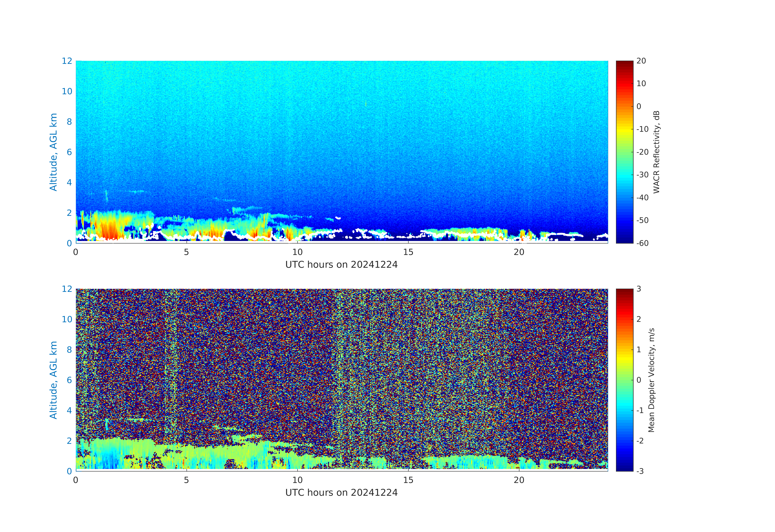Click x-axis tick 5 on Doppler plot
Viewport: 775px width, 532px height.
point(186,480)
